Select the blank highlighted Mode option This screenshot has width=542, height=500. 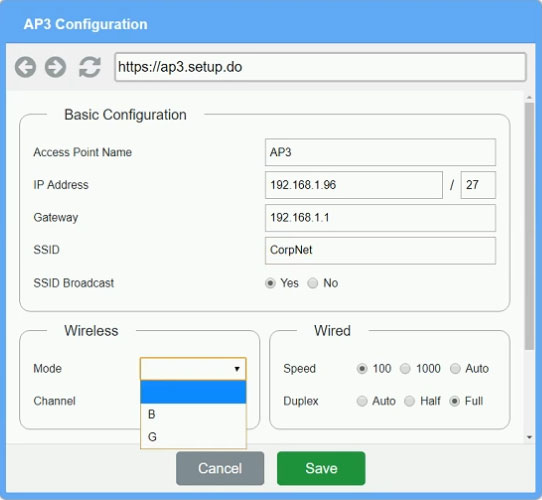193,392
